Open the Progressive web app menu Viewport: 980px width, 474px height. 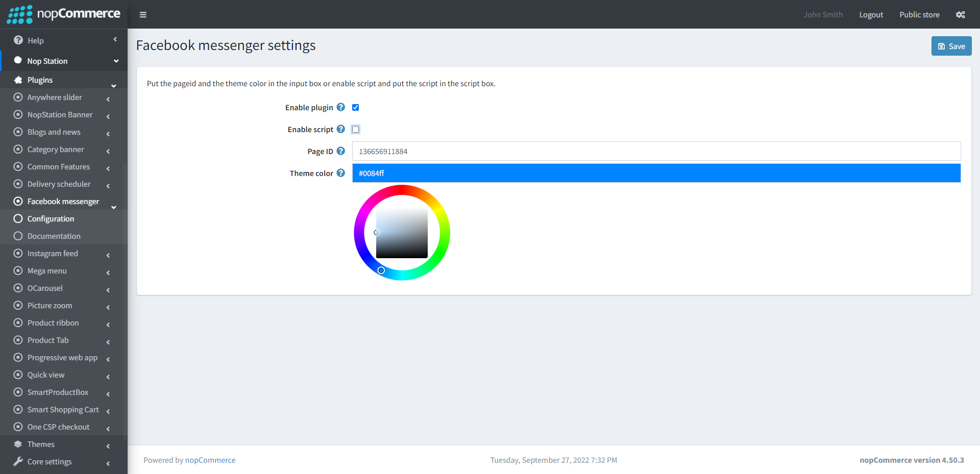(x=62, y=358)
